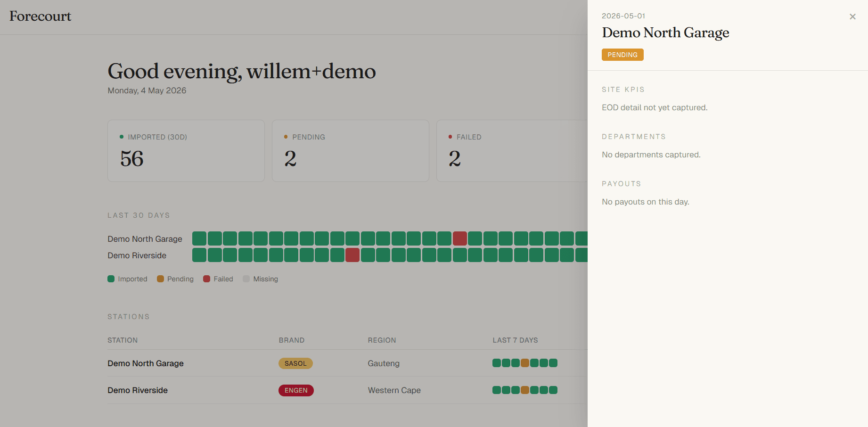868x427 pixels.
Task: Click the PAYOUTS section heading
Action: pos(622,184)
